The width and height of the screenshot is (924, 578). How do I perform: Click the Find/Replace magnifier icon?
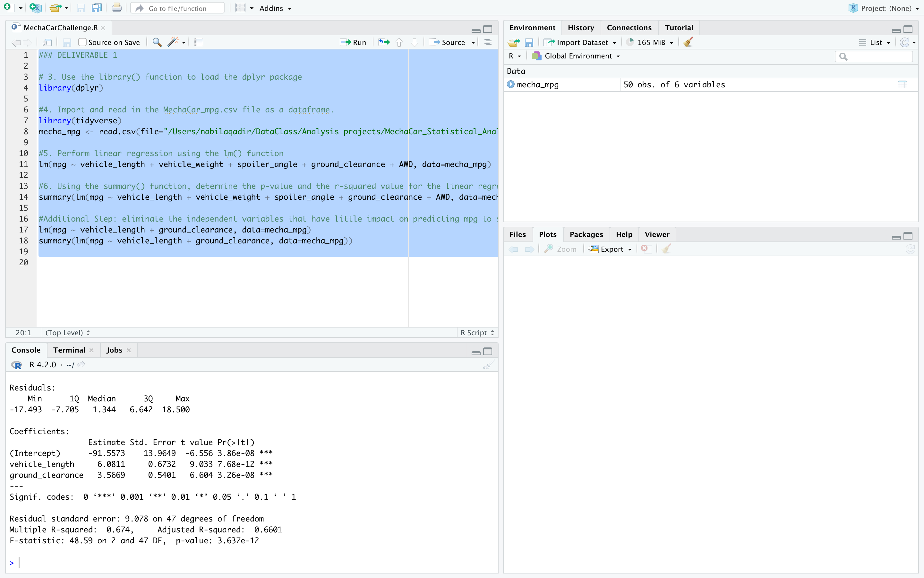(157, 42)
